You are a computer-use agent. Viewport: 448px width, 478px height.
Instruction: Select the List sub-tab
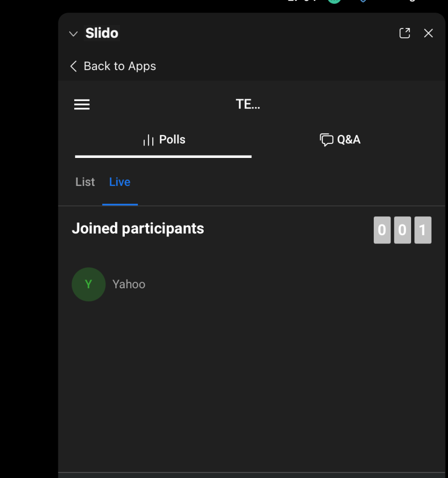coord(85,182)
